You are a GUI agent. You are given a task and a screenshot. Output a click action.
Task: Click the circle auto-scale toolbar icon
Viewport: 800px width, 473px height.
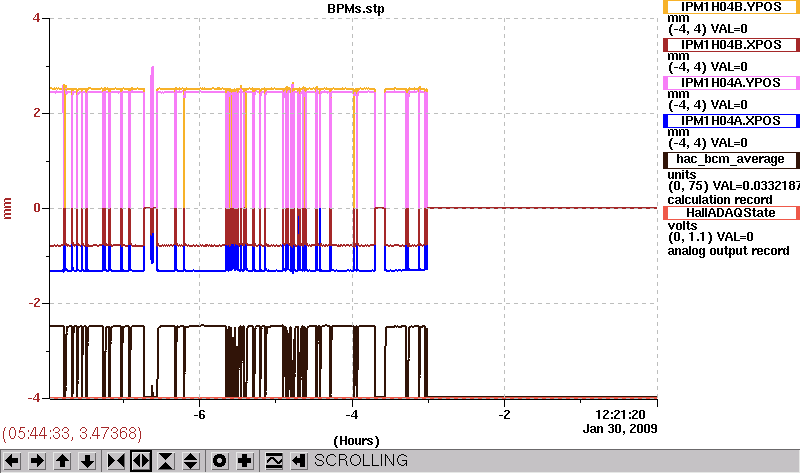[219, 461]
